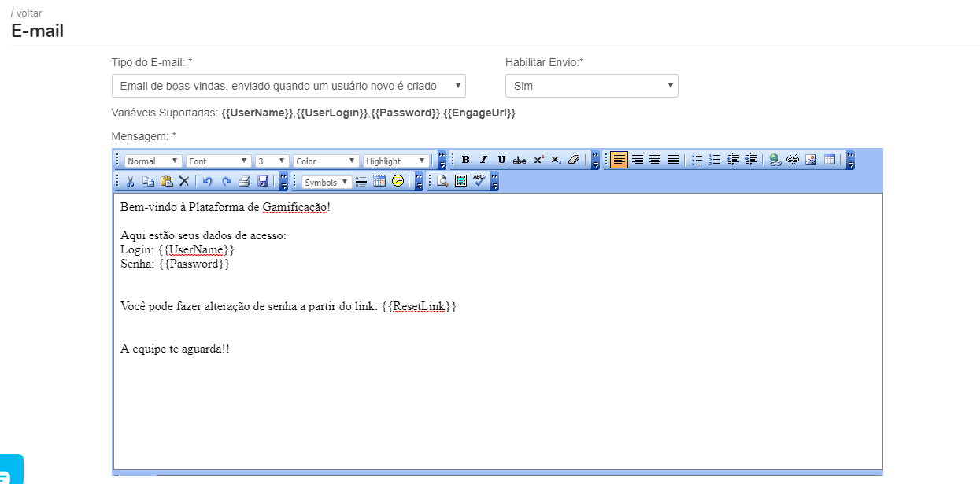Open the Tipo do E-mail dropdown

(289, 86)
